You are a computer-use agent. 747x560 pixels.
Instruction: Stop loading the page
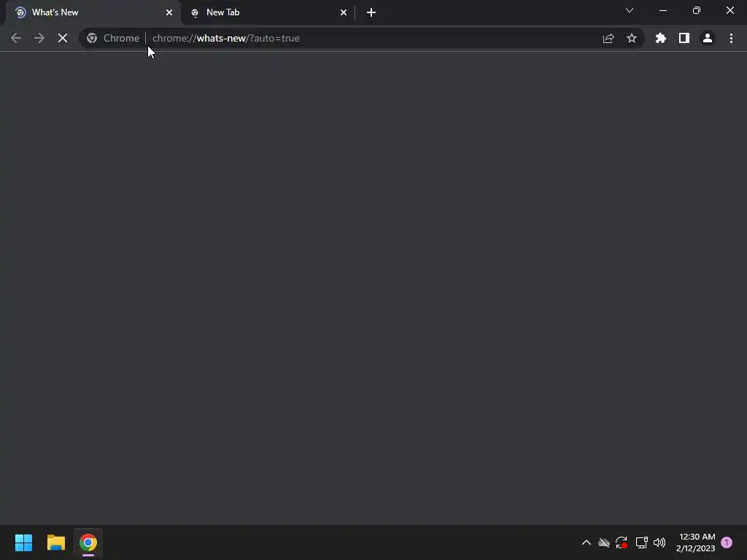63,38
